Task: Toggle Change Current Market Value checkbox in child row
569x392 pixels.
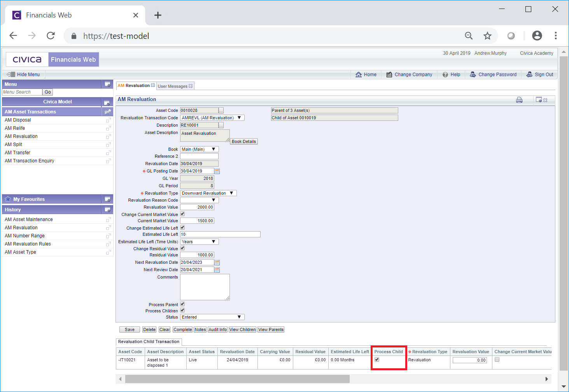Action: [497, 360]
